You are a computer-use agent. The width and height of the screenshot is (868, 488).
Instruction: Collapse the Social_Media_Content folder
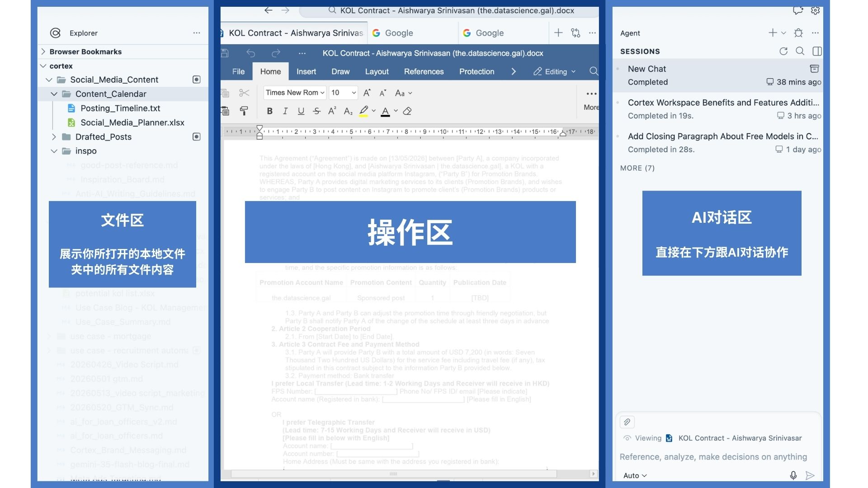[x=49, y=80]
